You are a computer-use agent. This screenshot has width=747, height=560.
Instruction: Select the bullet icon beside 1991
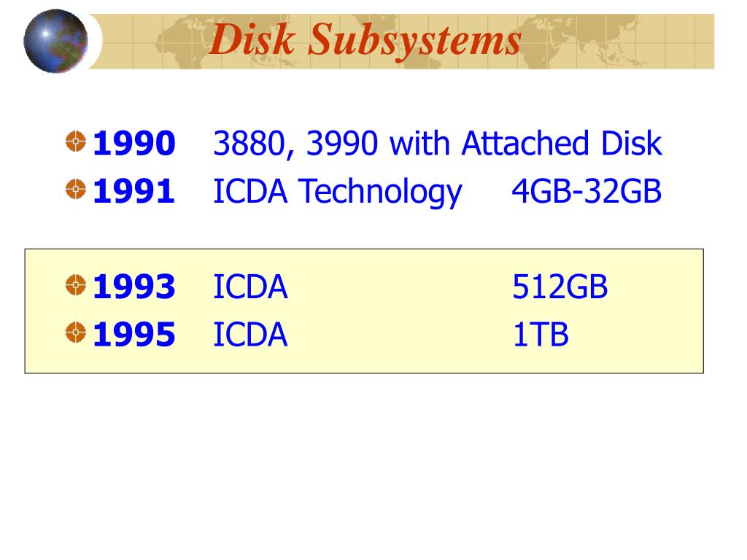click(76, 189)
